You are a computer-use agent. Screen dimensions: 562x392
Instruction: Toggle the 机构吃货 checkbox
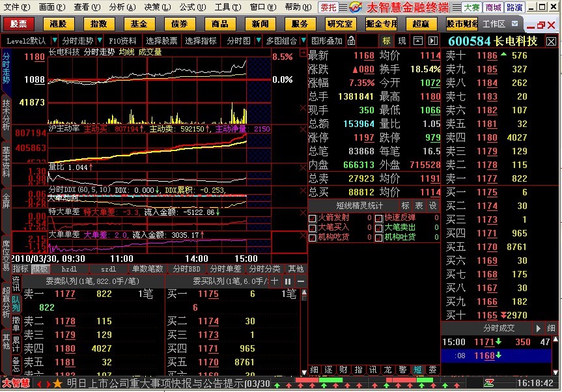pyautogui.click(x=313, y=238)
